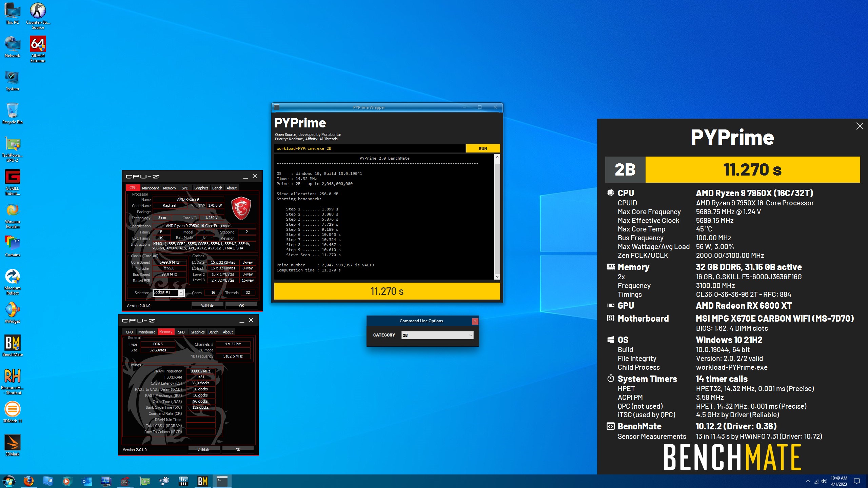Click the AMD Radeon RX 6800 XT text
This screenshot has width=868, height=488.
(744, 306)
